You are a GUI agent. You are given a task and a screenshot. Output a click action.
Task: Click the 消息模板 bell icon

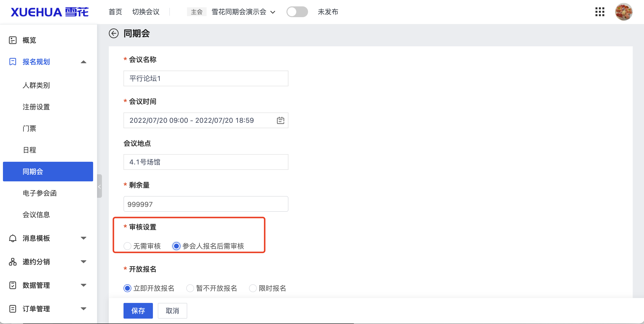click(x=13, y=238)
